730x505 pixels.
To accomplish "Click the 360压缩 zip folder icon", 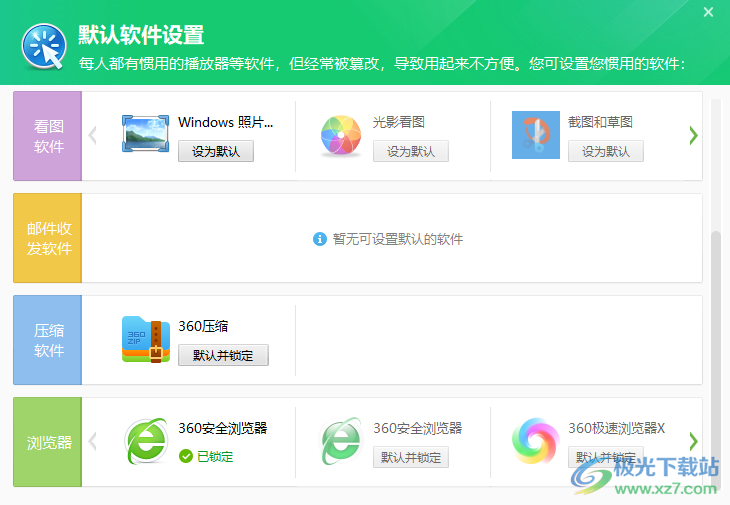I will 146,339.
